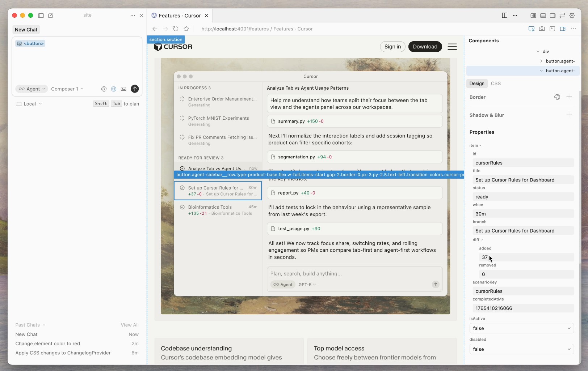
Task: Toggle the components side panel icon
Action: [x=563, y=29]
